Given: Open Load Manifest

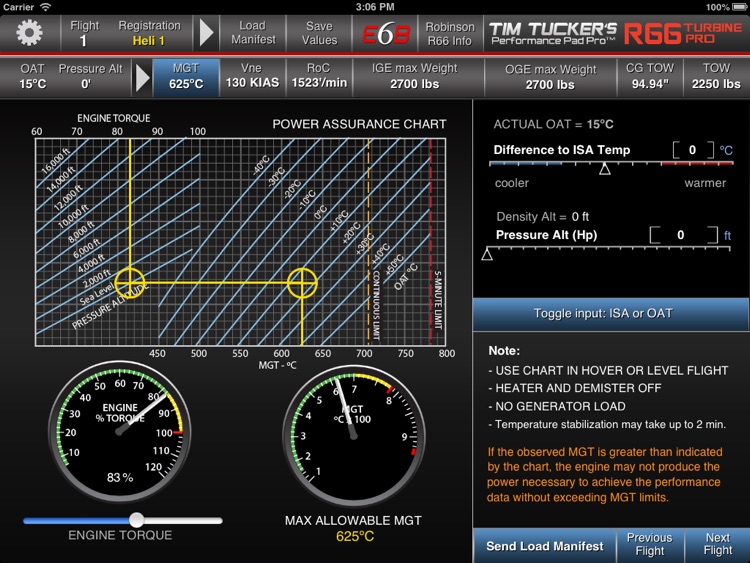Looking at the screenshot, I should (253, 33).
